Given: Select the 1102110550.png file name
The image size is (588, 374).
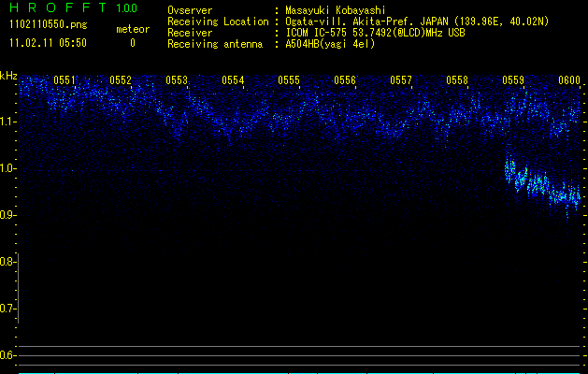Looking at the screenshot, I should (x=47, y=25).
